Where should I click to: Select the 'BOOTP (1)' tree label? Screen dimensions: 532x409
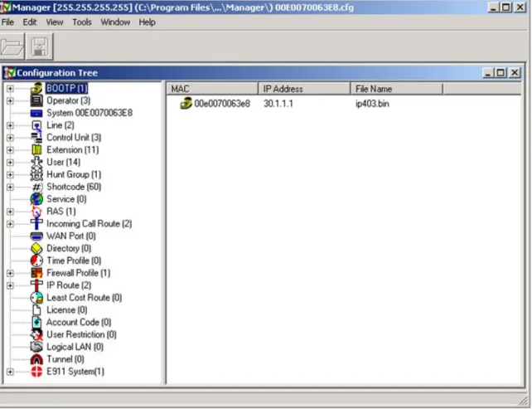click(x=67, y=88)
